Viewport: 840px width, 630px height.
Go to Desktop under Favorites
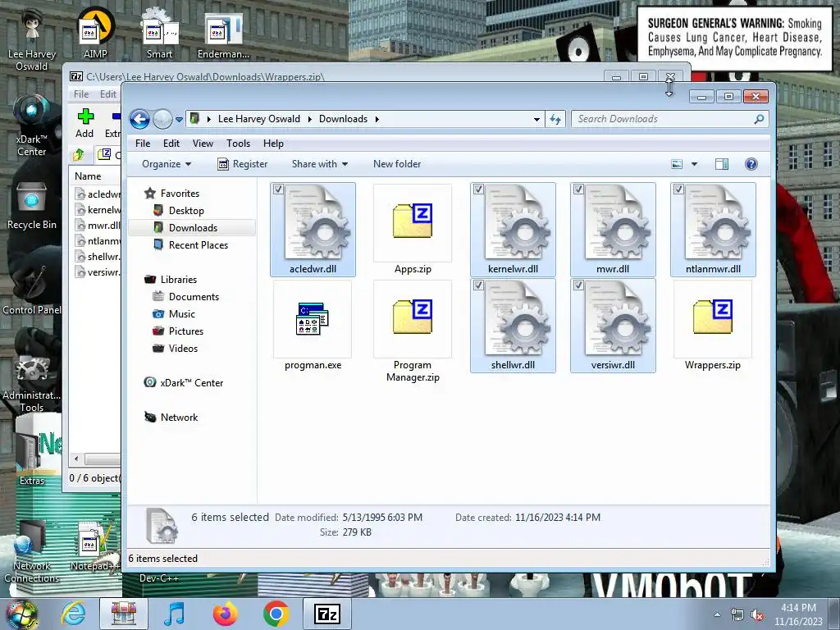coord(186,211)
